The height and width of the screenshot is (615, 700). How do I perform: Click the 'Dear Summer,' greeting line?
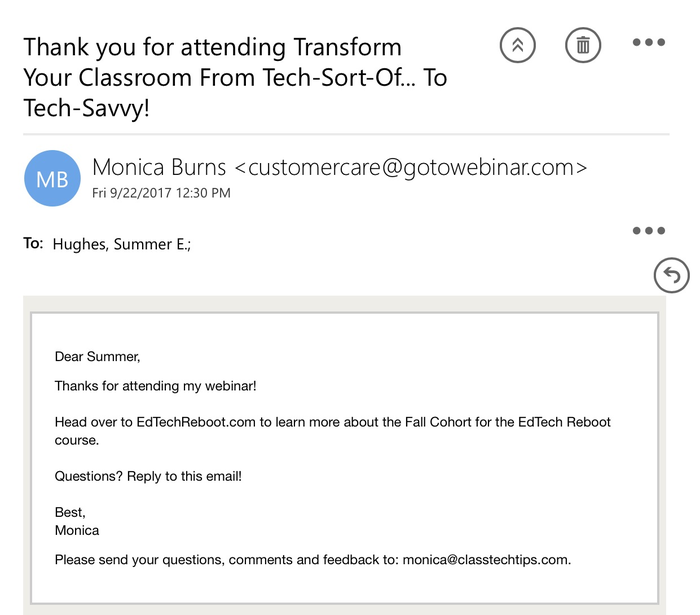[98, 357]
